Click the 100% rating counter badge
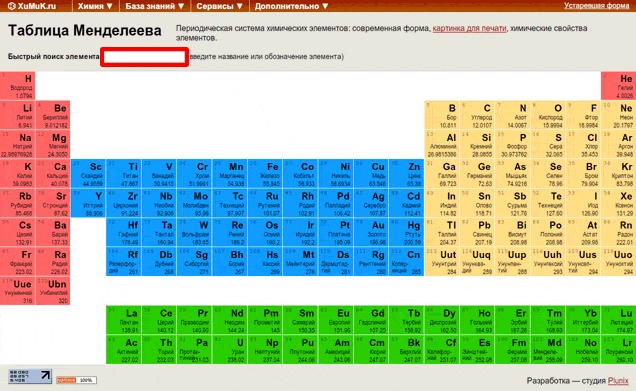Image resolution: width=636 pixels, height=391 pixels. pos(76,380)
